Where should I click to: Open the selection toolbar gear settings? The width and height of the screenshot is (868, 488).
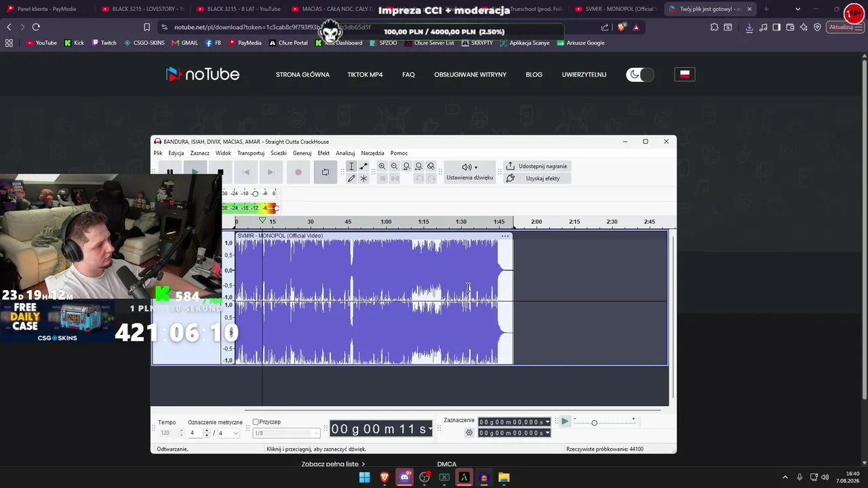[469, 432]
